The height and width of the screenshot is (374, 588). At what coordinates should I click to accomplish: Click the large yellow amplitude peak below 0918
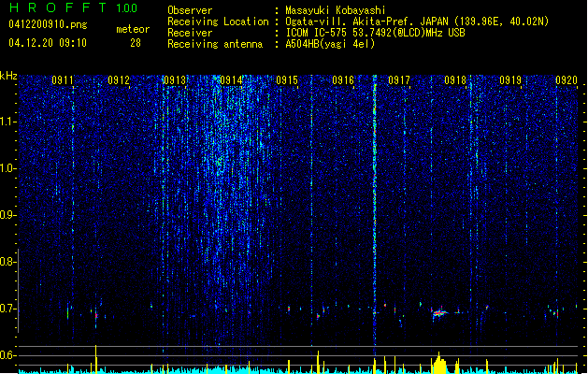[439, 363]
